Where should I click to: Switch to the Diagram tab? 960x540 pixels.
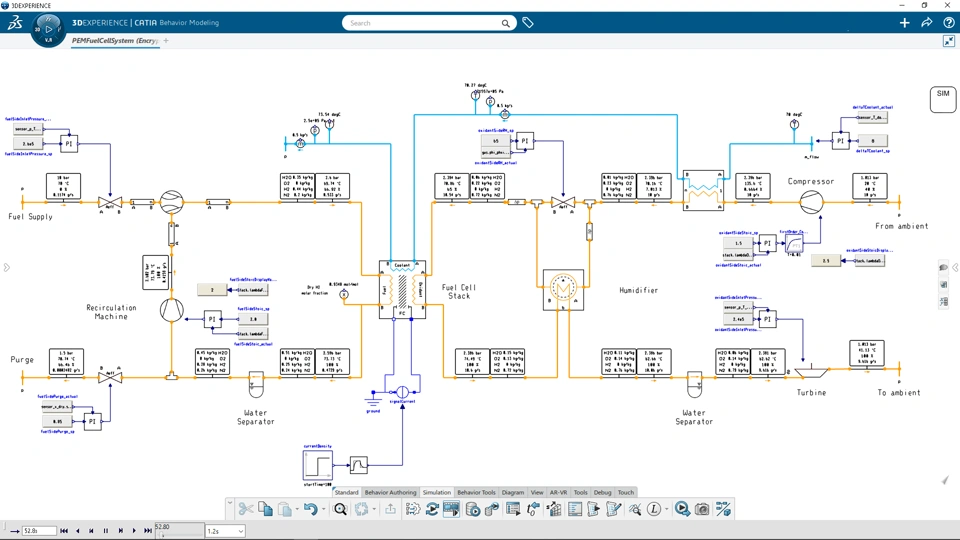[513, 492]
